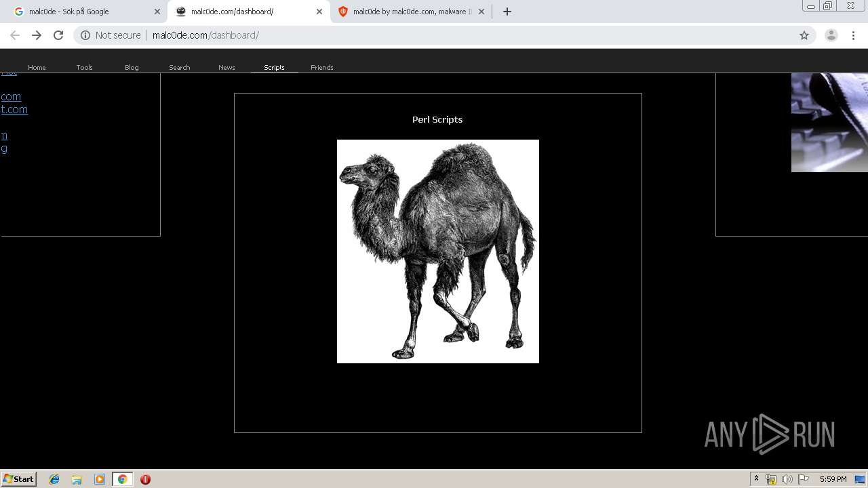Go back to the previous page
Image resolution: width=868 pixels, height=488 pixels.
pyautogui.click(x=15, y=35)
